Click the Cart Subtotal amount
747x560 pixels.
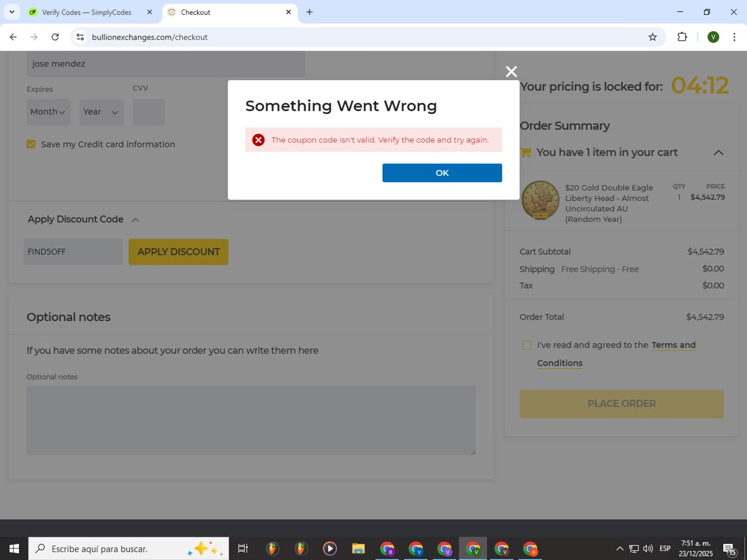(705, 252)
